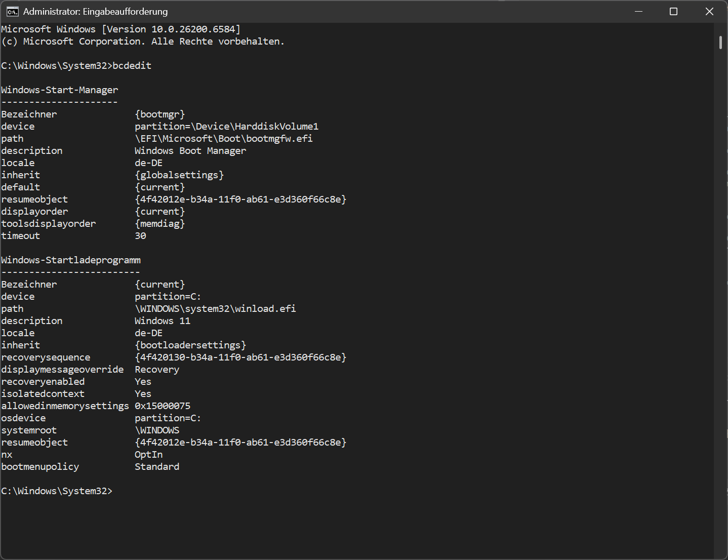728x560 pixels.
Task: Click the identifier value '{bootmgr}'
Action: (x=160, y=114)
